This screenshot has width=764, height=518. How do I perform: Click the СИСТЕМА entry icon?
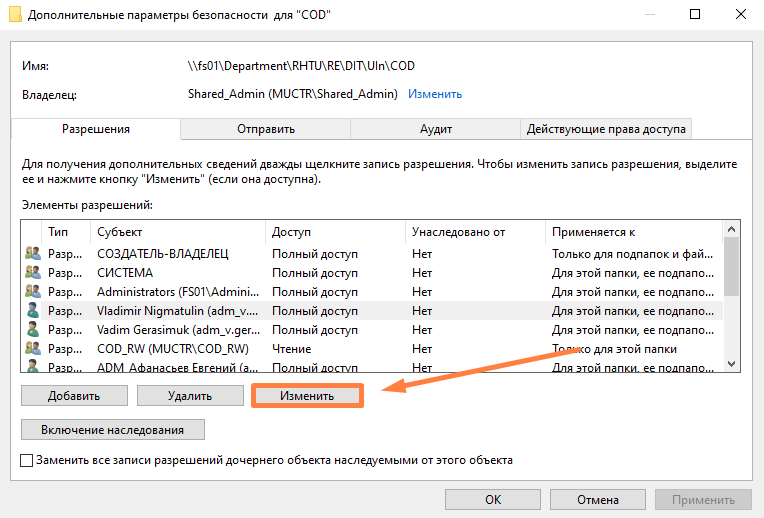32,273
